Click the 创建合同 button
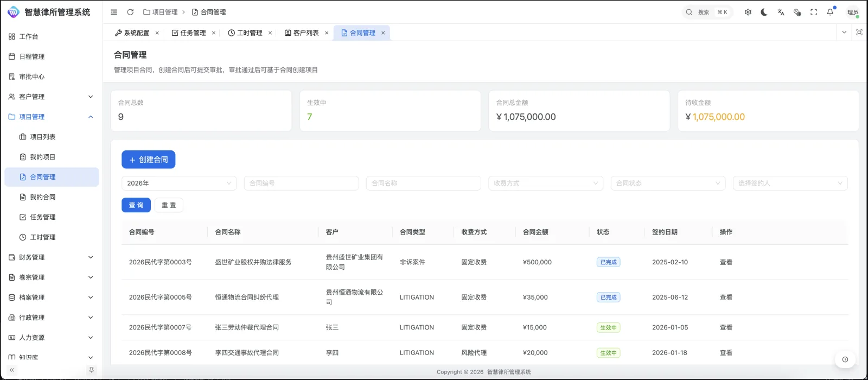This screenshot has width=868, height=380. click(149, 160)
